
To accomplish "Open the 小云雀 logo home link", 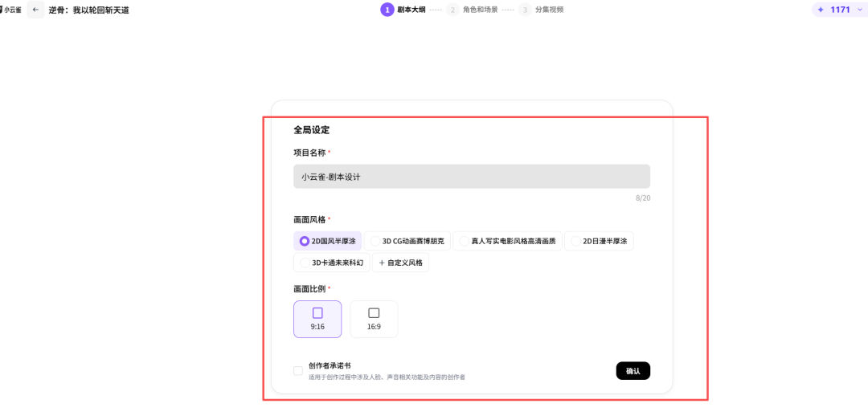I will (10, 10).
